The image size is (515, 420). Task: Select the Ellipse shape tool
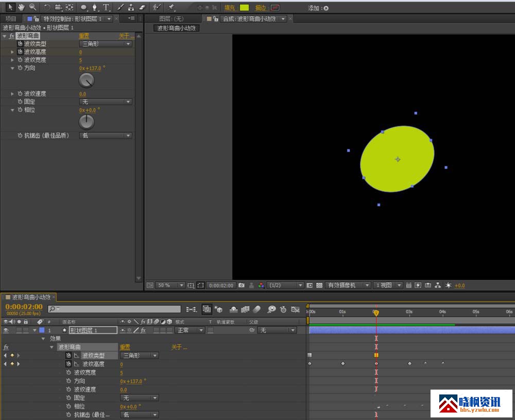point(84,7)
